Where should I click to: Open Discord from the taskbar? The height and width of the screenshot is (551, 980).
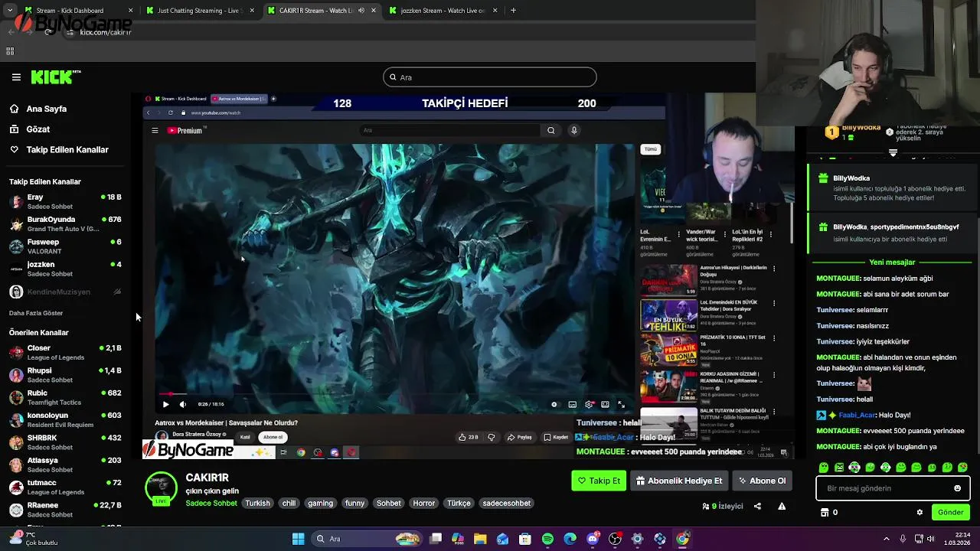(x=593, y=539)
